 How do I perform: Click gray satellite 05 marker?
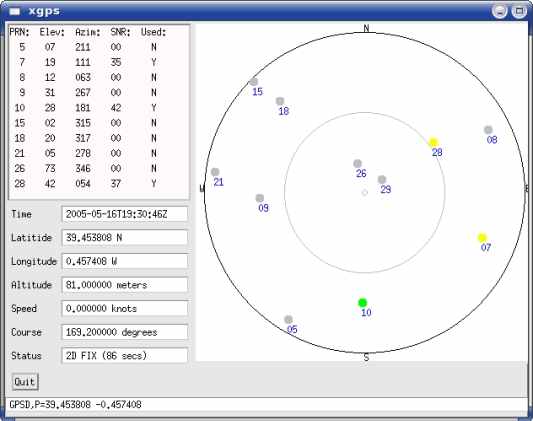click(288, 319)
